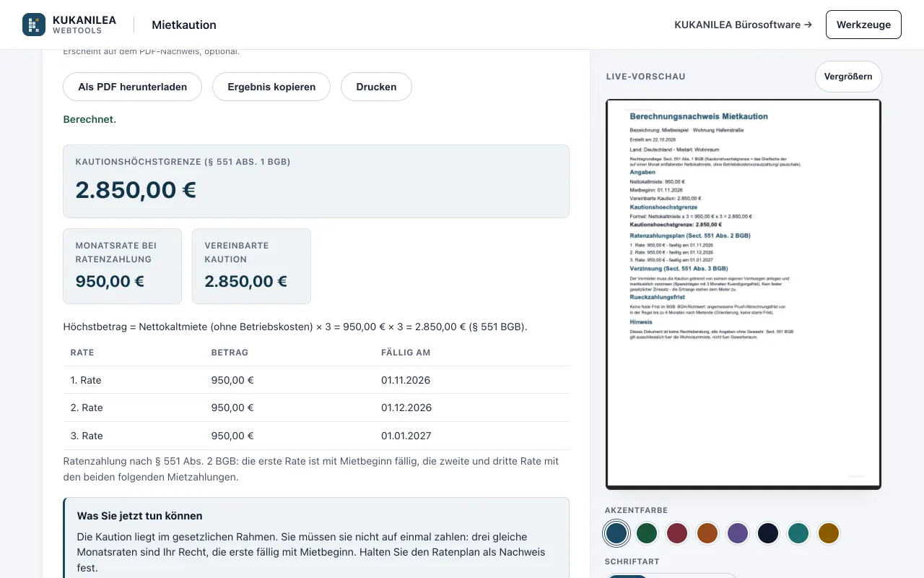The image size is (924, 578).
Task: Choose the purple accent color
Action: tap(738, 533)
